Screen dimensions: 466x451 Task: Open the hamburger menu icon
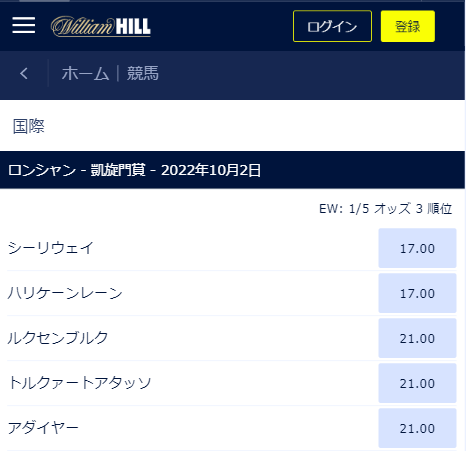coord(24,25)
